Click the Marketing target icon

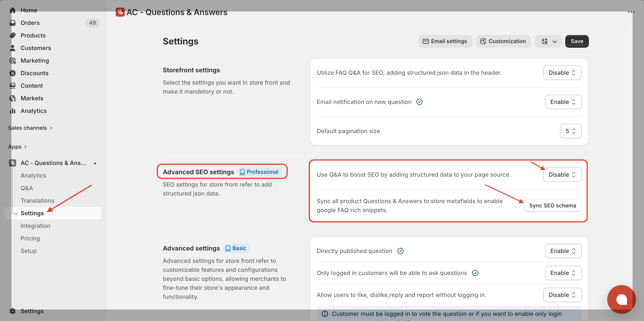[x=13, y=61]
